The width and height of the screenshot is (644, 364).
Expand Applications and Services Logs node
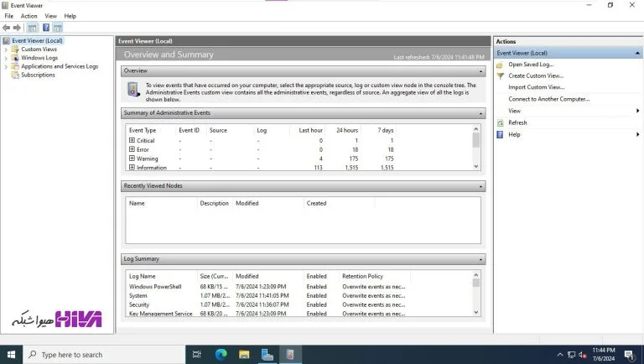click(6, 66)
